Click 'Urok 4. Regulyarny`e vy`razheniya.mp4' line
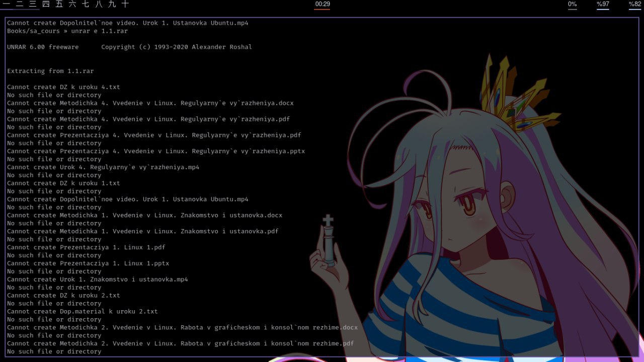This screenshot has width=644, height=362. click(x=103, y=167)
